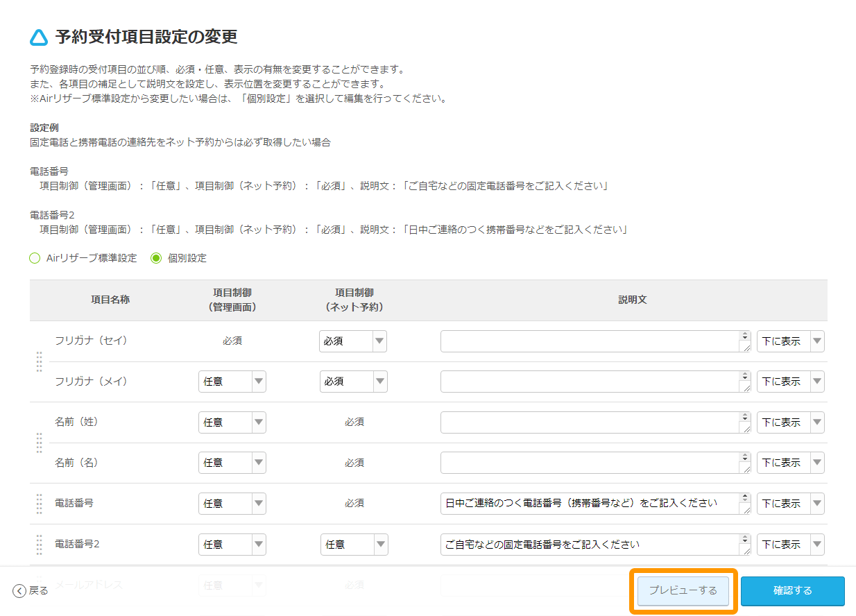Click drag handle beside 電話番号 row

coord(39,504)
